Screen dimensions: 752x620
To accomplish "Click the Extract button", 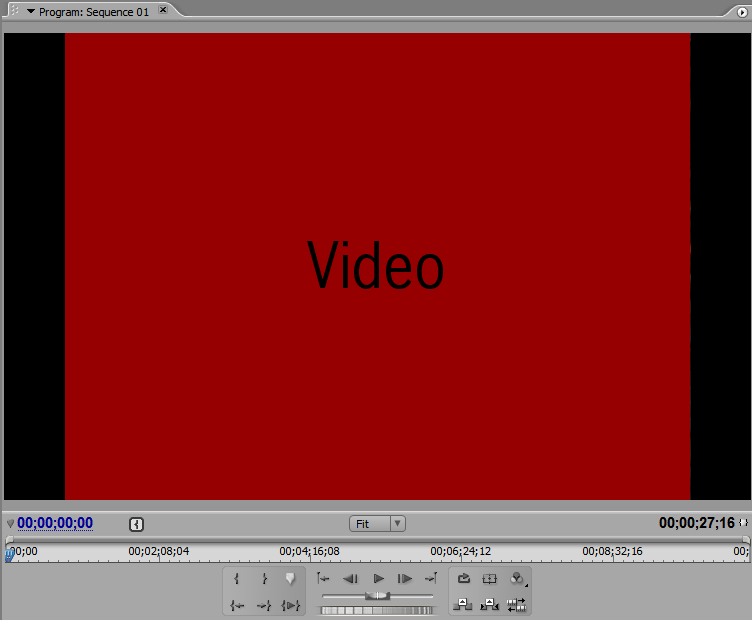I will click(x=490, y=605).
